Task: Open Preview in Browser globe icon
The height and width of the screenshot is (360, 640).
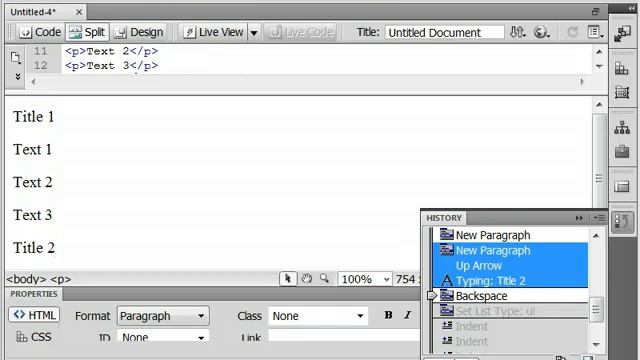Action: click(x=542, y=32)
